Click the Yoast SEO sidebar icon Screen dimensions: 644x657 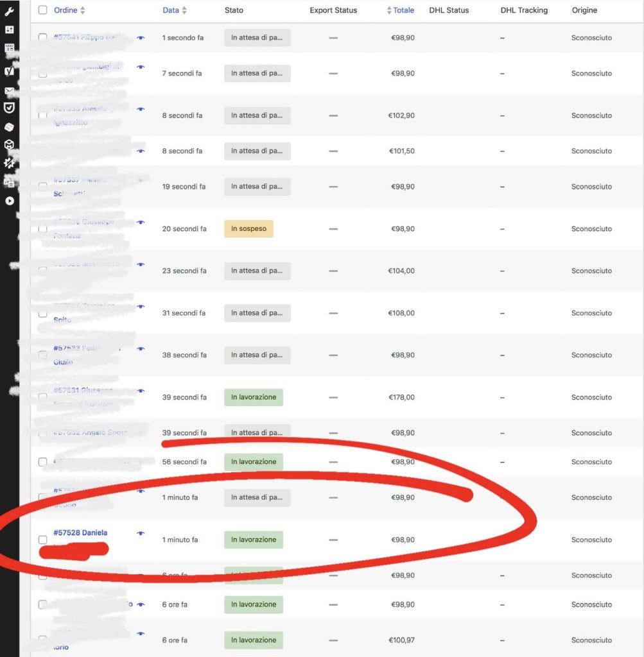tap(9, 71)
